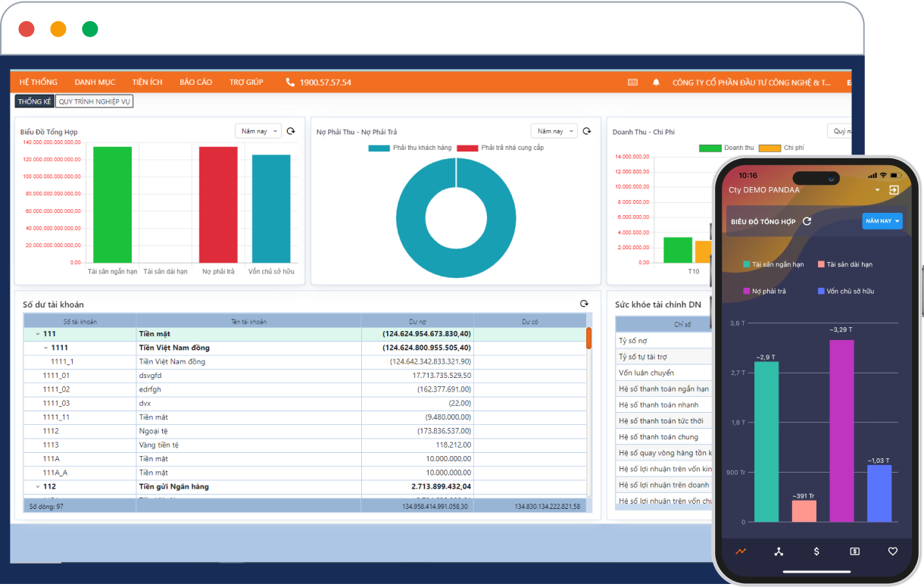924x587 pixels.
Task: Select the 1113 Vàng tiền tệ row
Action: [305, 445]
